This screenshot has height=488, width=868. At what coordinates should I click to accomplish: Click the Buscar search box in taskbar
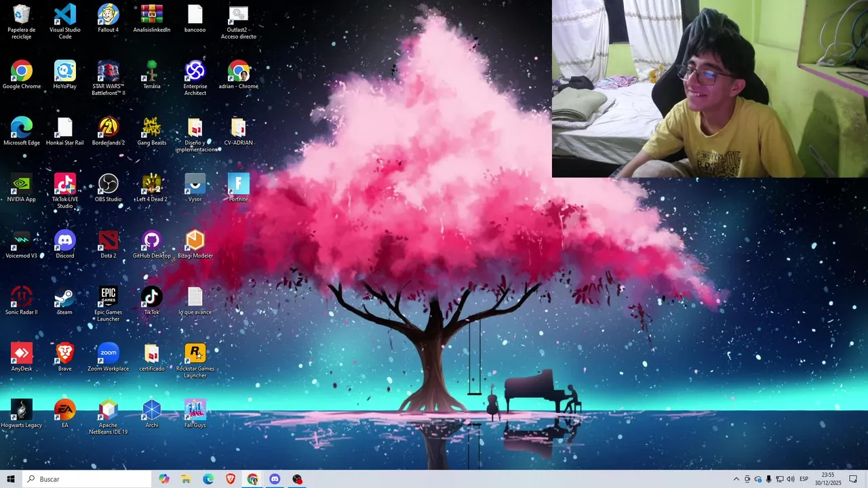tap(87, 479)
